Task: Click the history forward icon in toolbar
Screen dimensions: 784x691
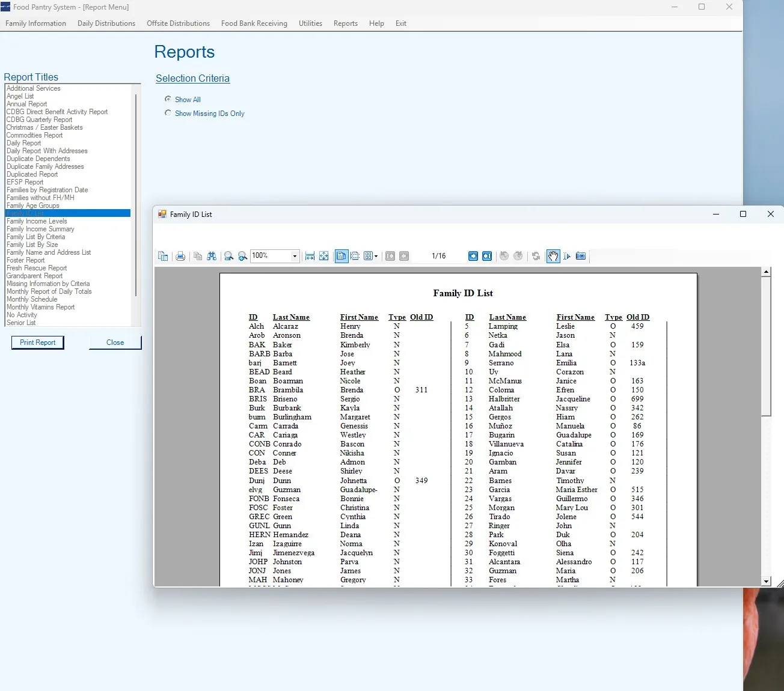Action: tap(518, 256)
